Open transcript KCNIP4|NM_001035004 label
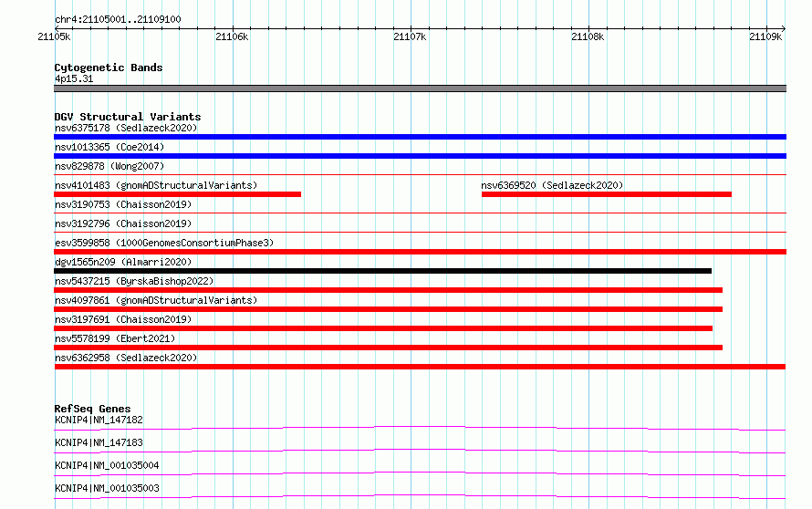812x509 pixels. 107,465
